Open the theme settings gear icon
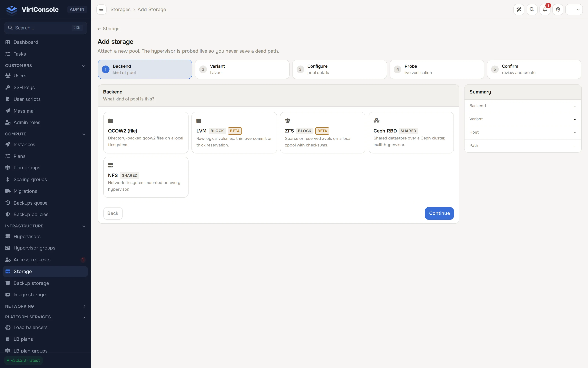This screenshot has width=588, height=368. coord(558,10)
